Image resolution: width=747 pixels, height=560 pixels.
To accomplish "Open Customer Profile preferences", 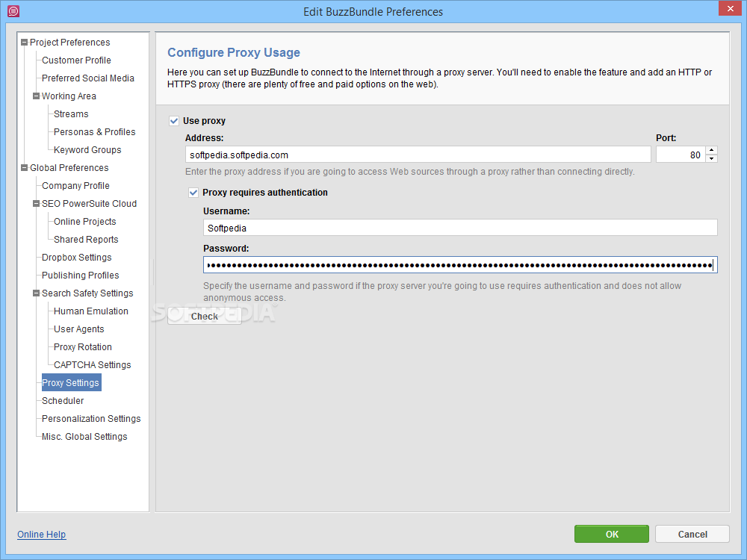I will 76,60.
